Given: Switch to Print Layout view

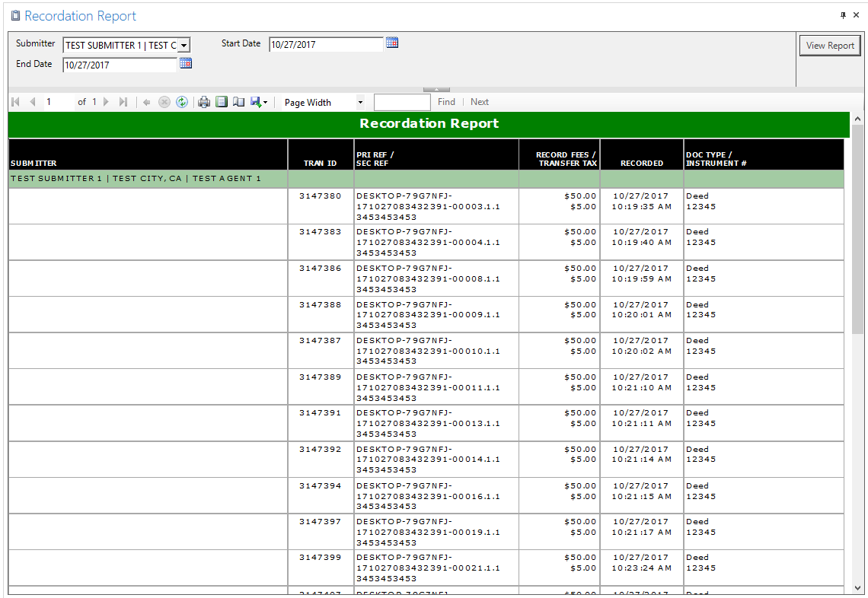Looking at the screenshot, I should pos(222,102).
